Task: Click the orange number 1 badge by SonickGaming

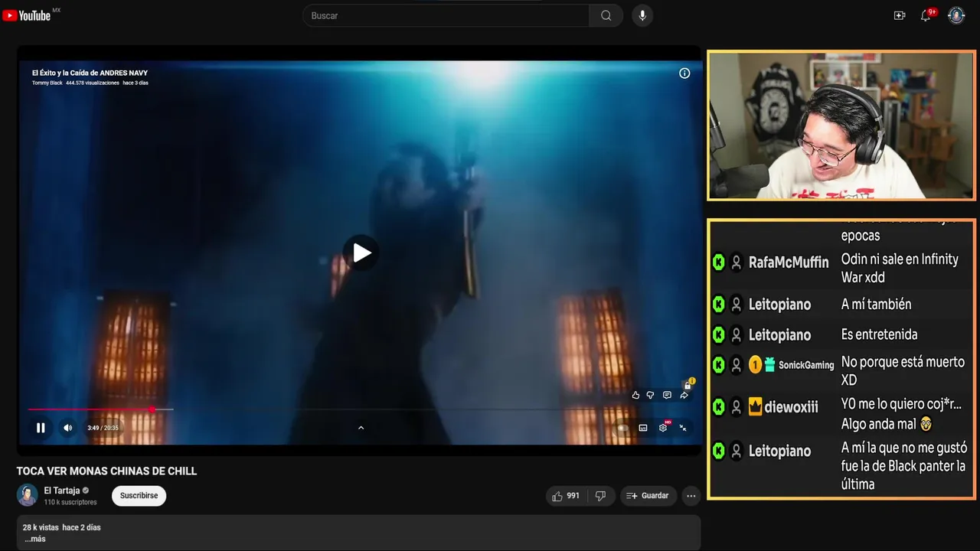Action: click(755, 365)
